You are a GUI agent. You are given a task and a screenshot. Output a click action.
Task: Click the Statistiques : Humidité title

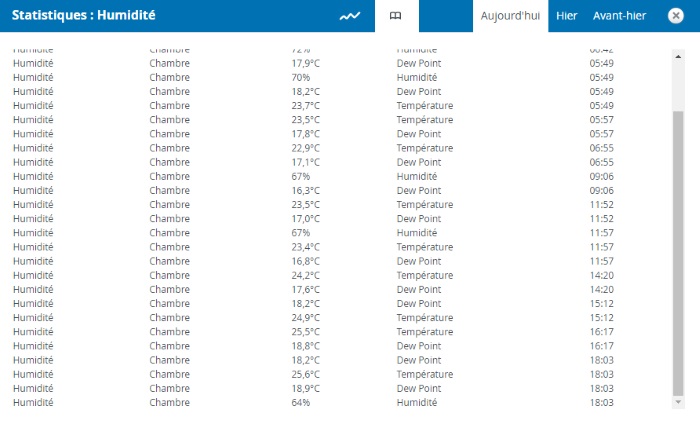83,15
